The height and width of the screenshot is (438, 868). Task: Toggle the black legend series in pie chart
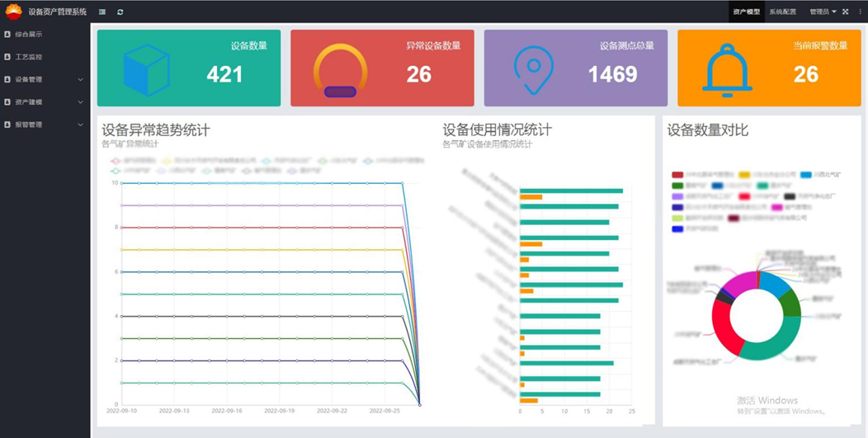[x=790, y=196]
